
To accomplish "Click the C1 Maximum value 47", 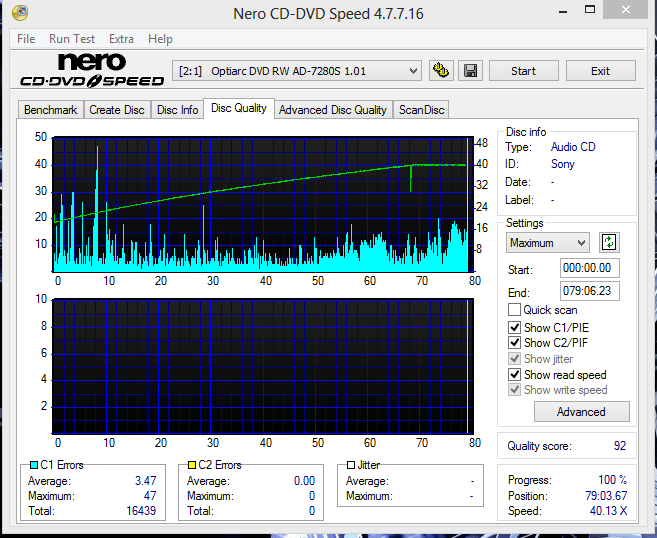I will (150, 496).
